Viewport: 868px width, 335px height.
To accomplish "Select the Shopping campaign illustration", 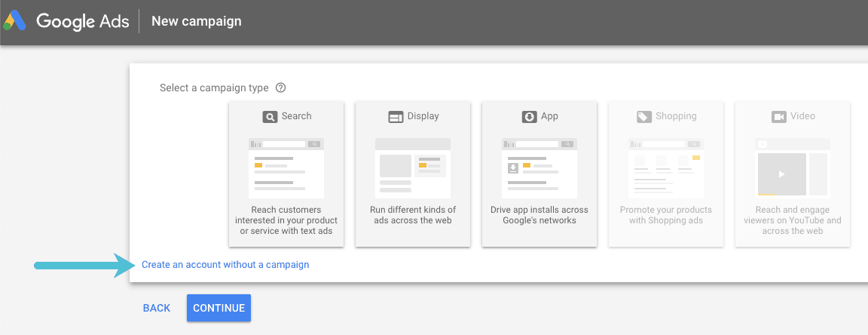I will [666, 167].
